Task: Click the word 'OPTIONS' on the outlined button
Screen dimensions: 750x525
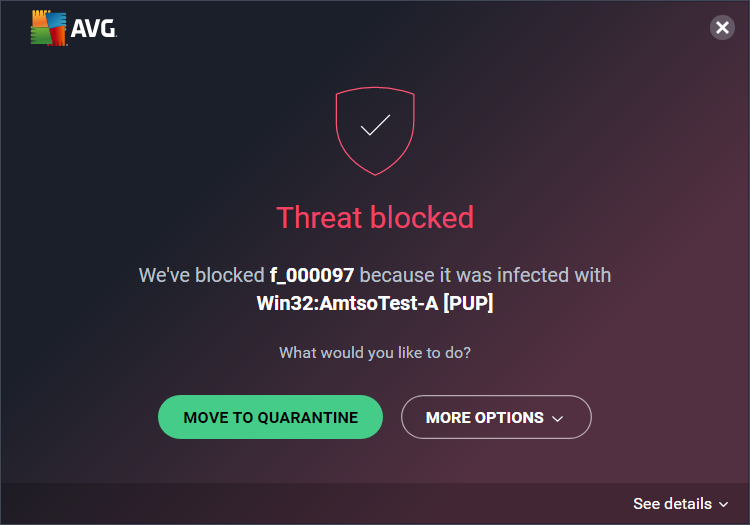Action: 512,417
